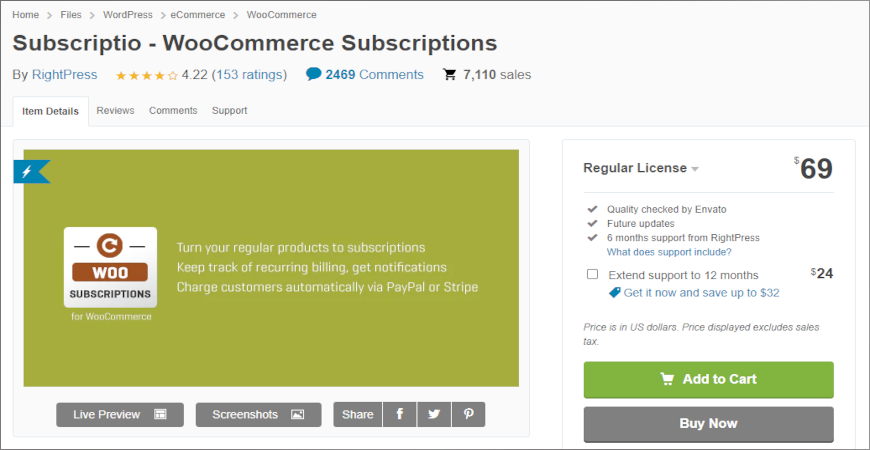Click "What does support include?" link

(x=667, y=252)
